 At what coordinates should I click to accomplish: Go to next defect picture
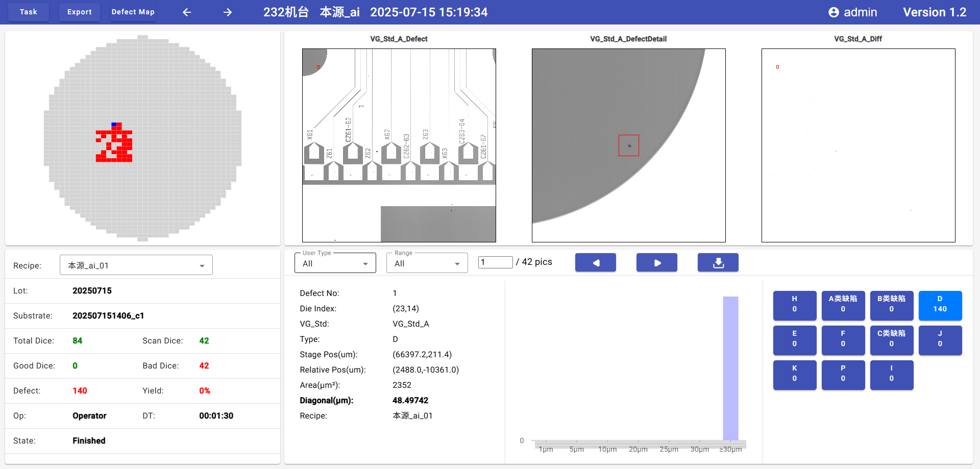pyautogui.click(x=656, y=262)
